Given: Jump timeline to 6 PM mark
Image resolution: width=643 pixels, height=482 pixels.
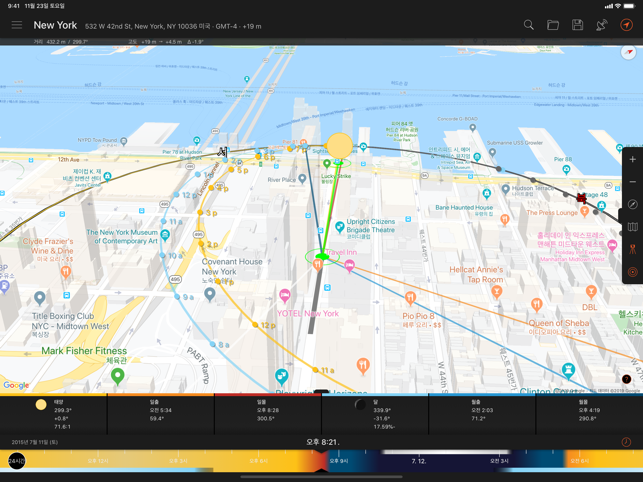Looking at the screenshot, I should pos(259,461).
